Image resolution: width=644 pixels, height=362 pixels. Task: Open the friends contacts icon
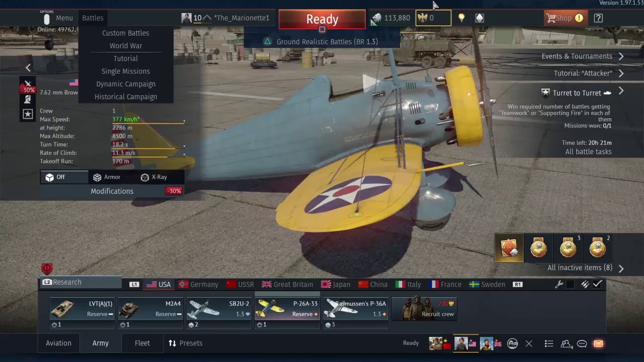566,344
